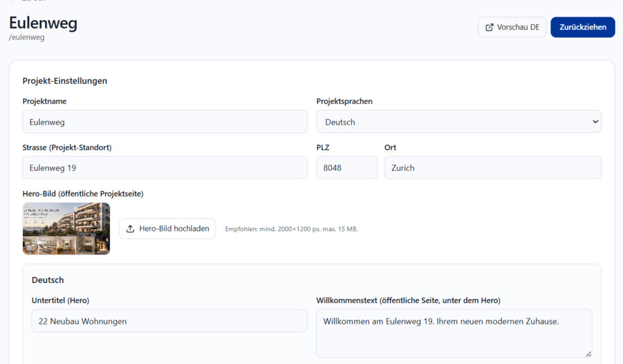The width and height of the screenshot is (623, 364).
Task: Open the Vorschau DE preview
Action: coord(512,27)
